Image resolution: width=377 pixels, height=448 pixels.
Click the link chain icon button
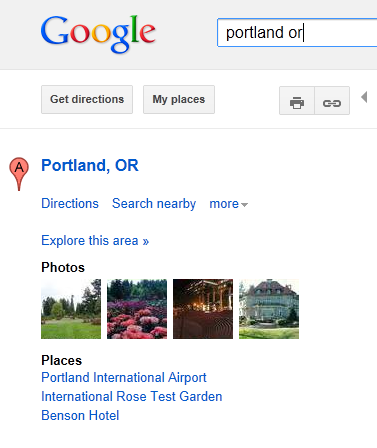332,100
